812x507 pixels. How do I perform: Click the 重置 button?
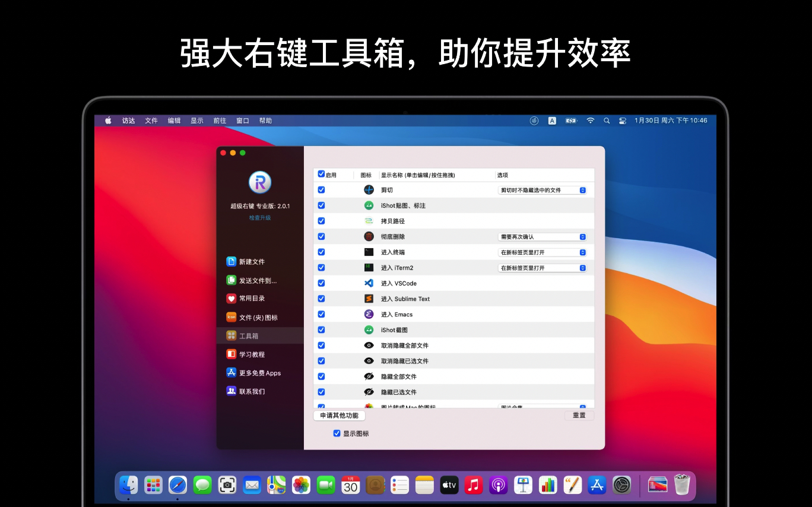(x=579, y=416)
